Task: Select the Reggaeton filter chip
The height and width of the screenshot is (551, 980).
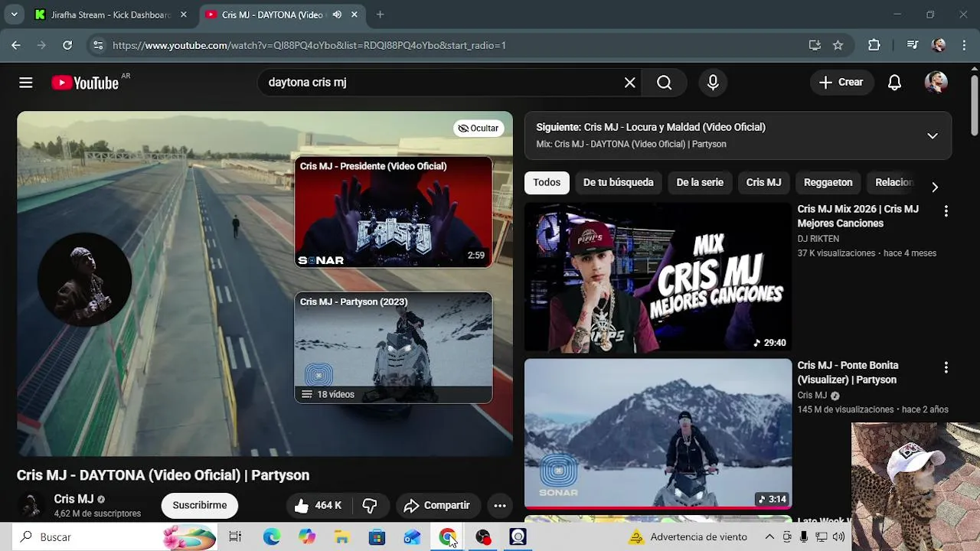Action: (828, 182)
